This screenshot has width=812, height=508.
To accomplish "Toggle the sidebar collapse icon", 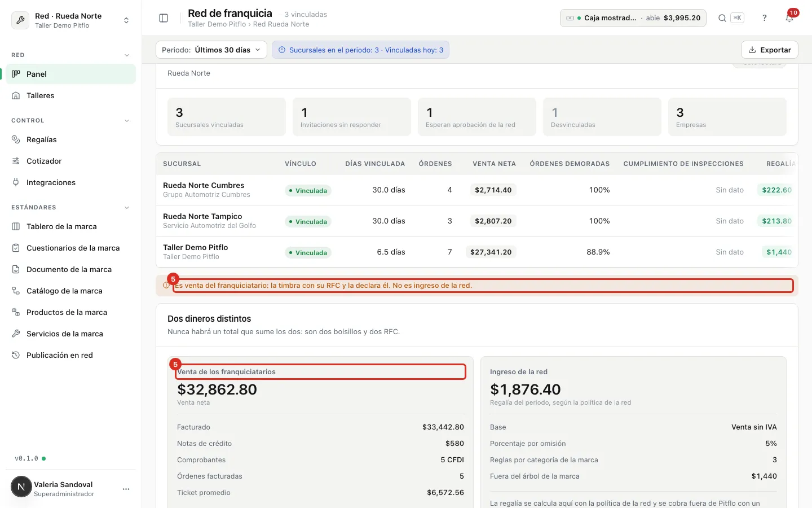I will 164,18.
